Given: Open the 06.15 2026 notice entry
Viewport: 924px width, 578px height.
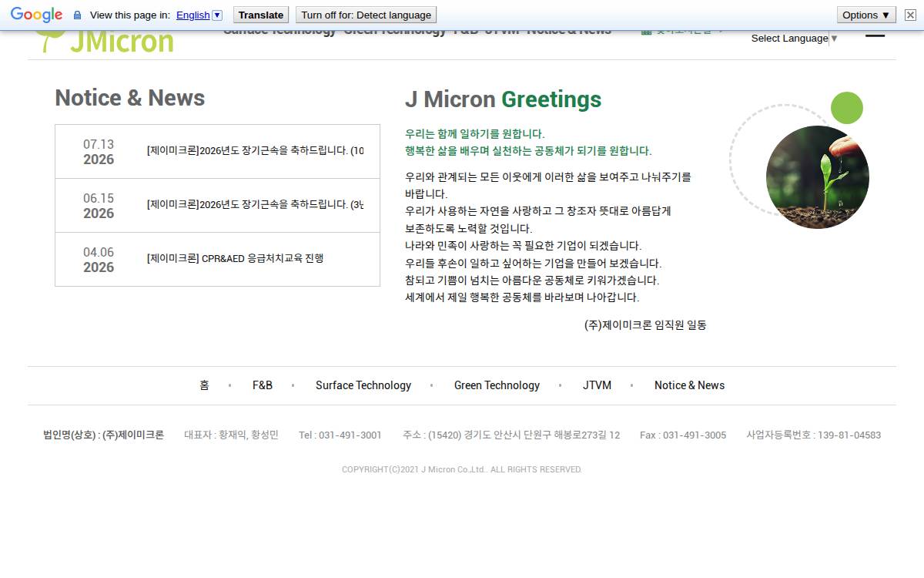Looking at the screenshot, I should 217,205.
